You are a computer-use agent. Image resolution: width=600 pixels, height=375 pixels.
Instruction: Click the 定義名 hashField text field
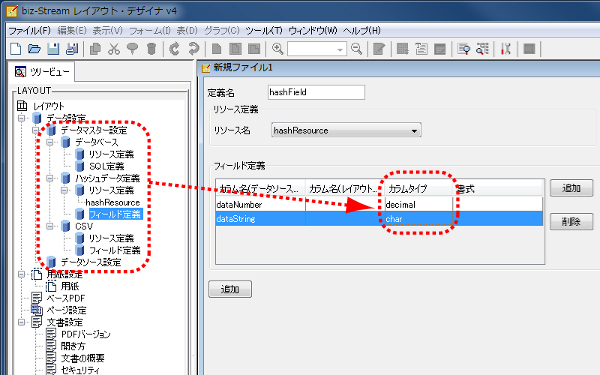pyautogui.click(x=316, y=92)
